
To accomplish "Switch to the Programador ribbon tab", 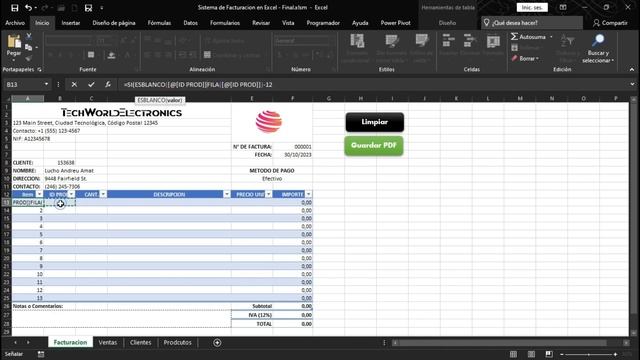I will click(x=323, y=23).
